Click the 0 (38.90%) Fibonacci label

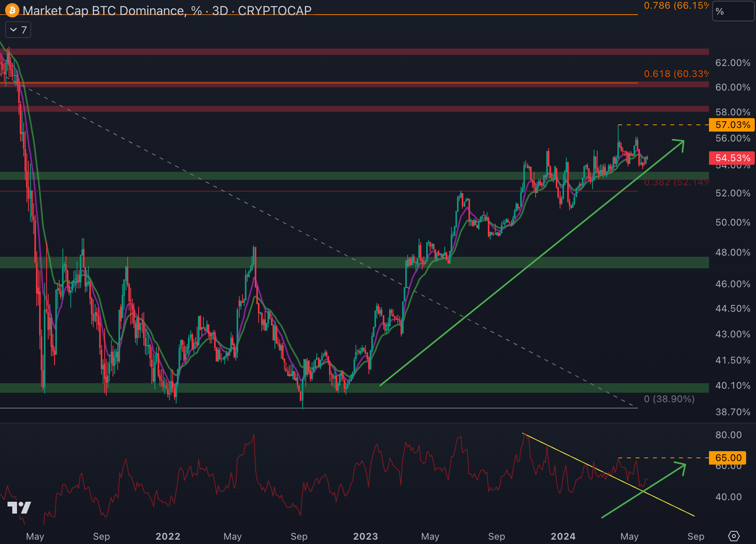click(669, 399)
